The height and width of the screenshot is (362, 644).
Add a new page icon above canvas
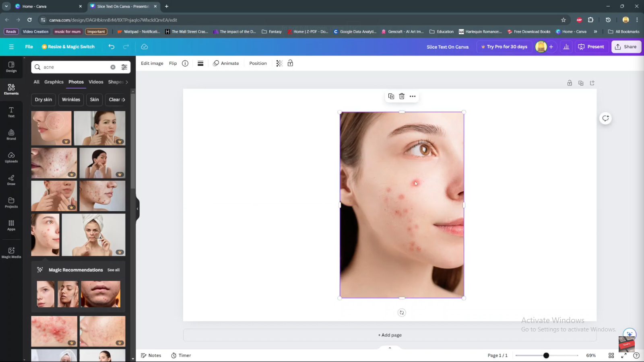[x=592, y=83]
